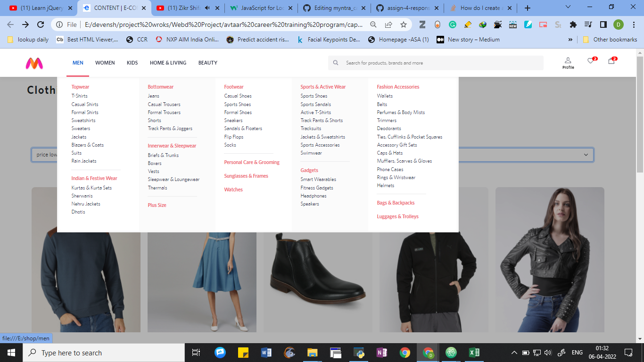Open the Jeans link under Bottomwear
Image resolution: width=644 pixels, height=362 pixels.
pyautogui.click(x=154, y=96)
